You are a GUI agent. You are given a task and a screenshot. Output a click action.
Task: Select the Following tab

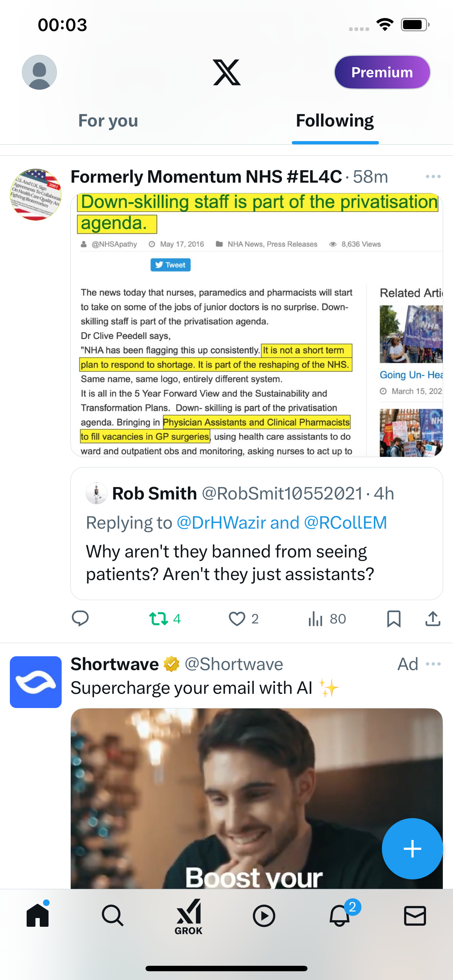click(335, 121)
